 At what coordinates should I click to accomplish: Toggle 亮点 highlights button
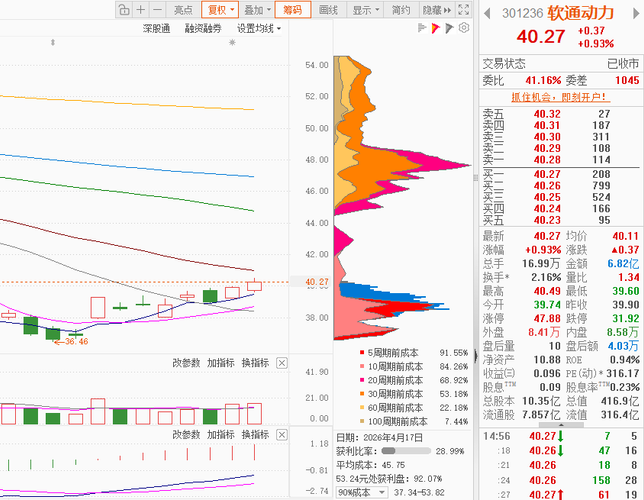point(183,9)
